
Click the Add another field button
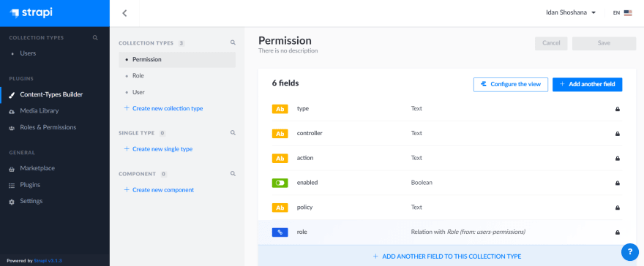coord(588,85)
